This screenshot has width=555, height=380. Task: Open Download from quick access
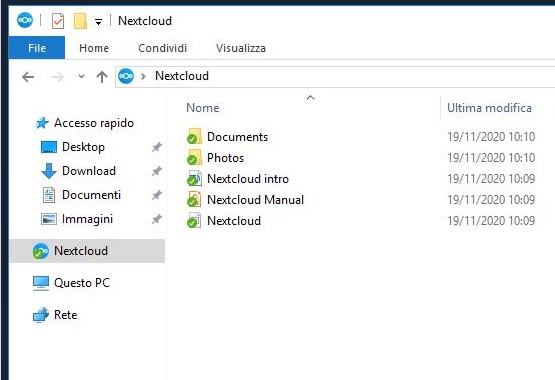(x=89, y=171)
